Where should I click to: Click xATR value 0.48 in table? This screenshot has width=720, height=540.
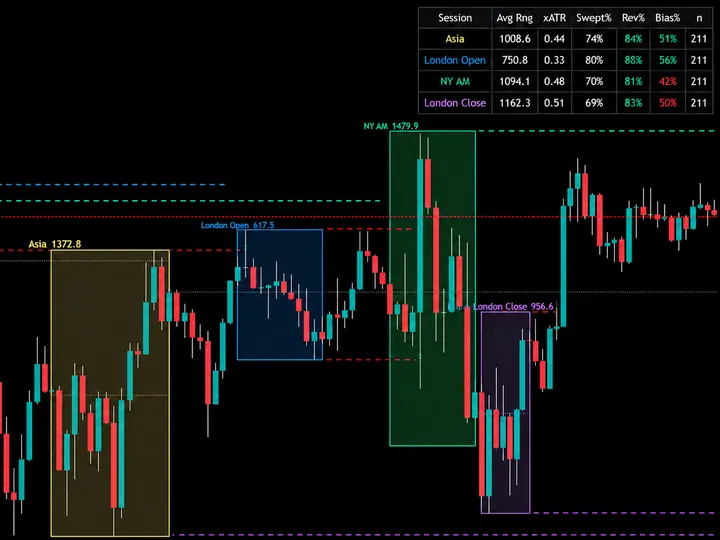point(554,81)
